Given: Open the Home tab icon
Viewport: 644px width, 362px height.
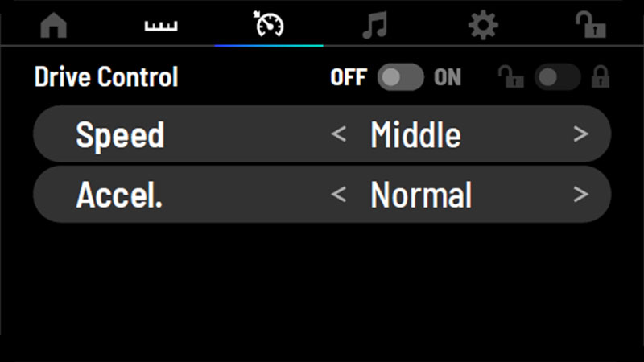Looking at the screenshot, I should pos(54,26).
